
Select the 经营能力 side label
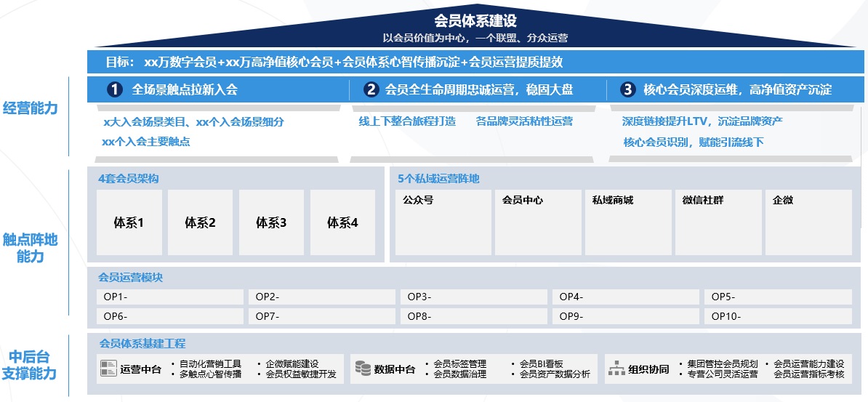click(30, 108)
